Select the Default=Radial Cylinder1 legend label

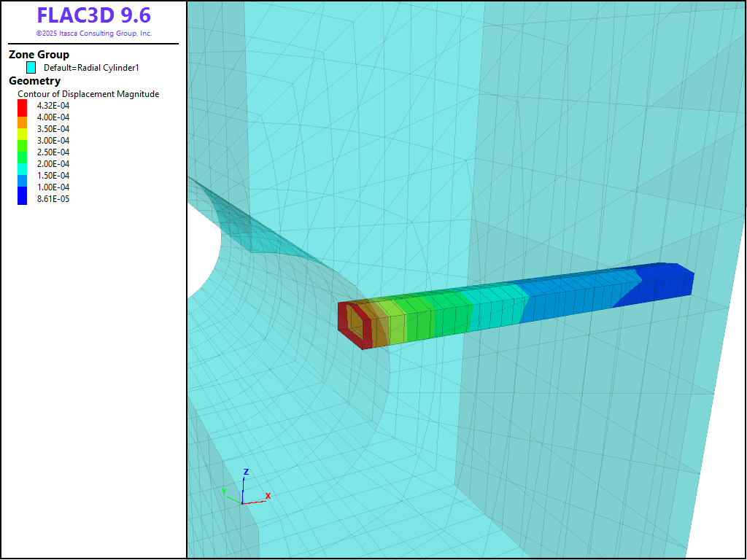[91, 68]
